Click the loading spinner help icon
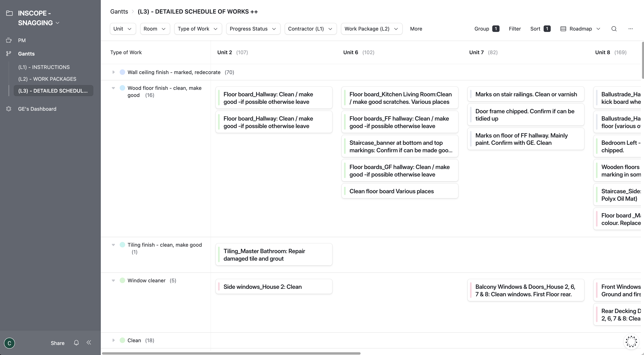 (631, 341)
